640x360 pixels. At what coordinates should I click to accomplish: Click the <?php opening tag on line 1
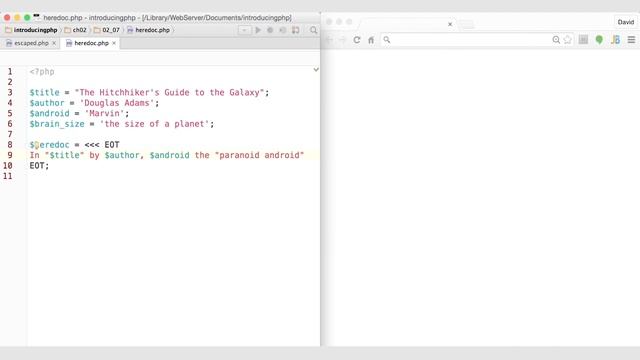(x=42, y=72)
